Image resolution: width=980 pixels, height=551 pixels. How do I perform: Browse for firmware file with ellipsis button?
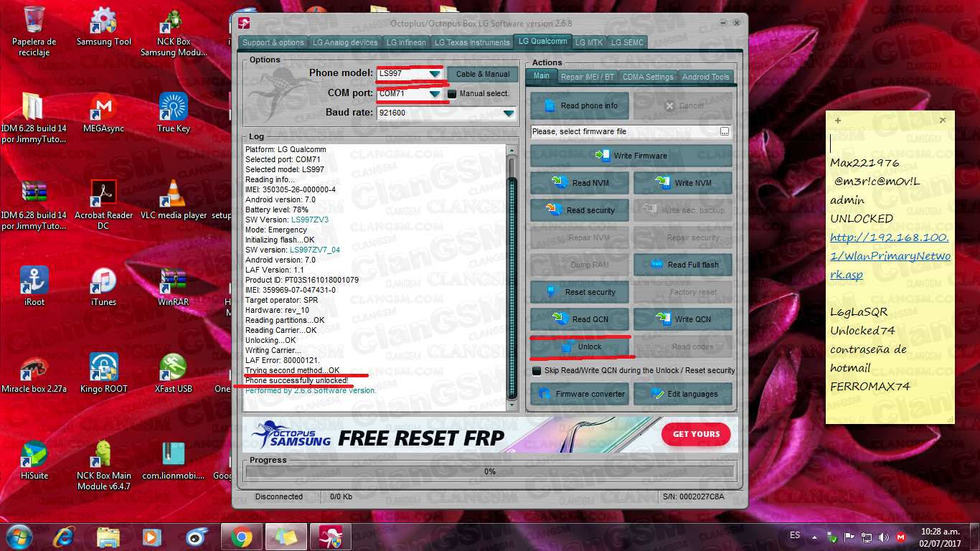point(725,131)
